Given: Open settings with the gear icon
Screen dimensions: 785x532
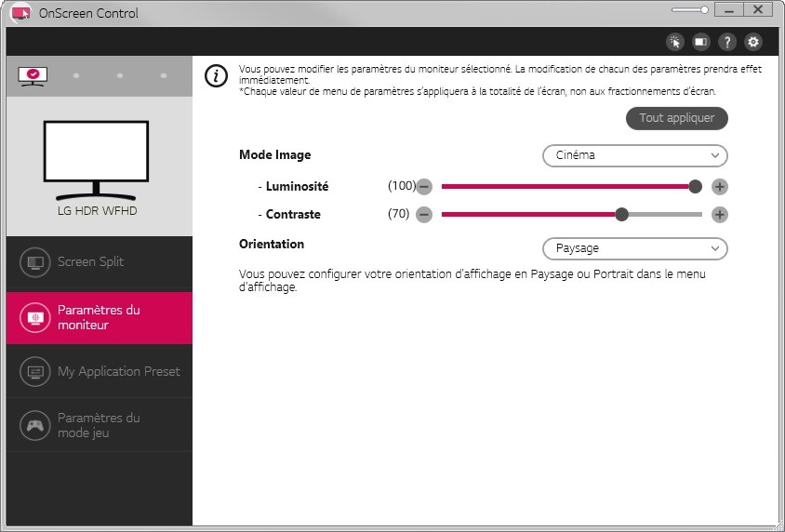Looking at the screenshot, I should 753,42.
